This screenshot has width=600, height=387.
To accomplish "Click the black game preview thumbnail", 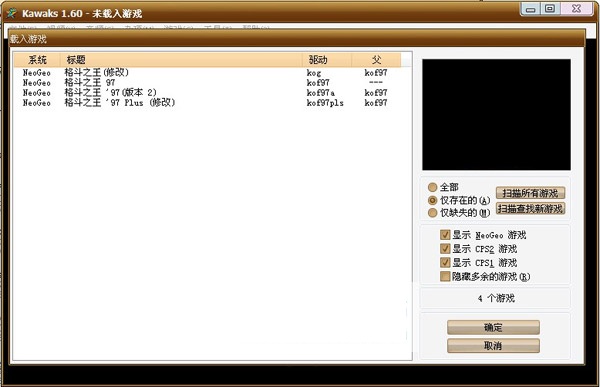I will (496, 114).
